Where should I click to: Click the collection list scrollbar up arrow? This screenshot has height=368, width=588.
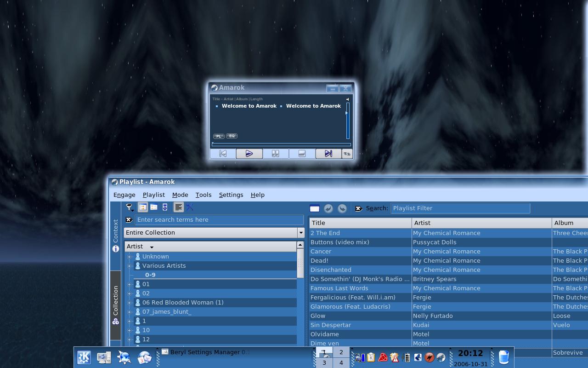[x=300, y=245]
